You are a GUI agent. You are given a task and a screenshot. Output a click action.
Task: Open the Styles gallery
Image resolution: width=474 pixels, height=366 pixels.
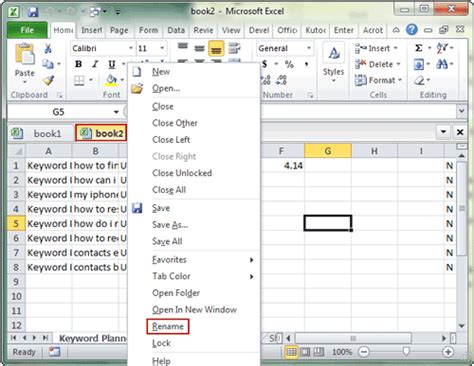[x=333, y=63]
